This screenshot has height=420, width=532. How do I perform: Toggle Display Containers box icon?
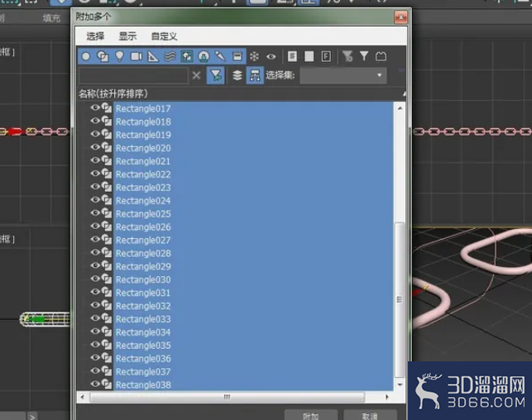(237, 56)
